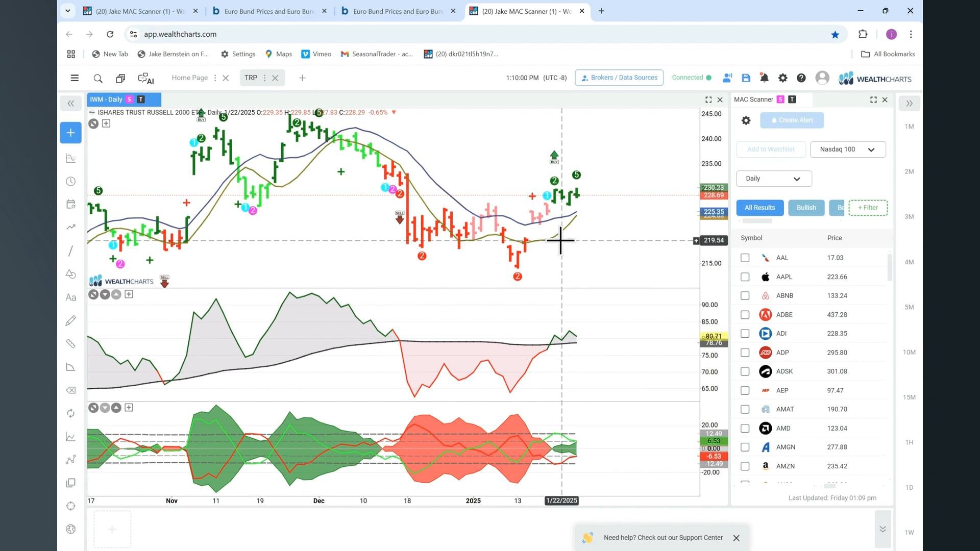Open the Nasdaq 100 watchlist dropdown
The height and width of the screenshot is (551, 980).
click(848, 149)
